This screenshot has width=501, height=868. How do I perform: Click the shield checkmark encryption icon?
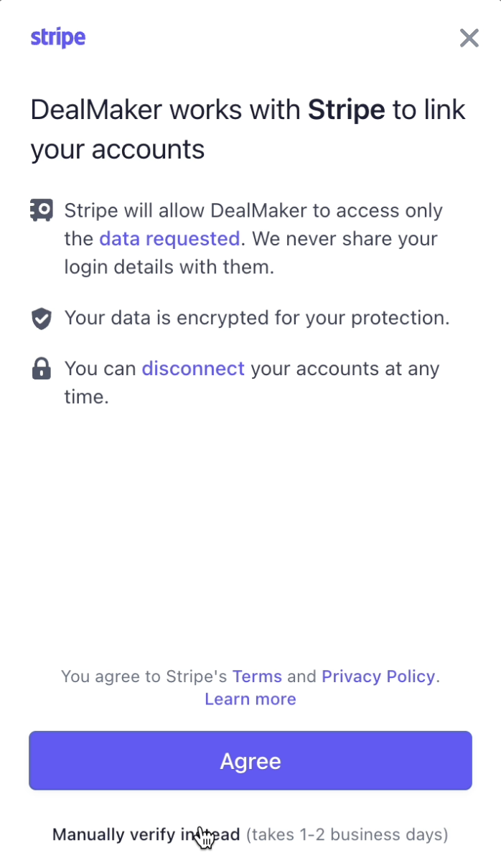(x=41, y=318)
